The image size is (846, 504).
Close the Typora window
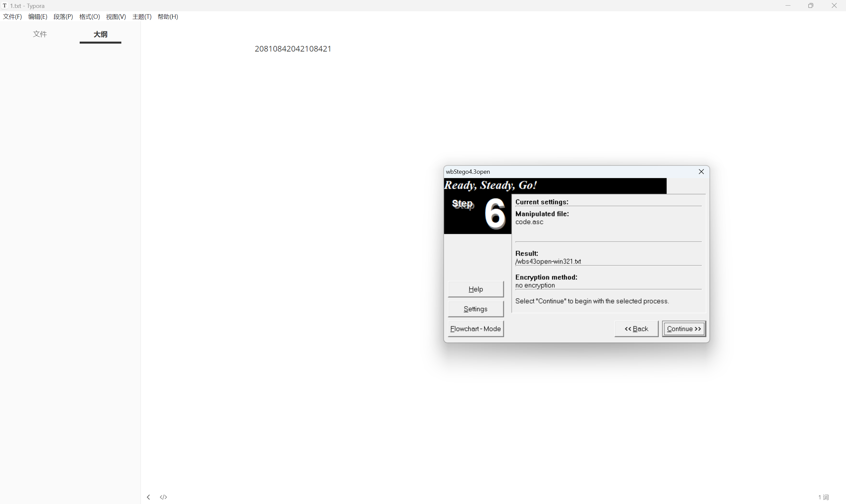834,5
